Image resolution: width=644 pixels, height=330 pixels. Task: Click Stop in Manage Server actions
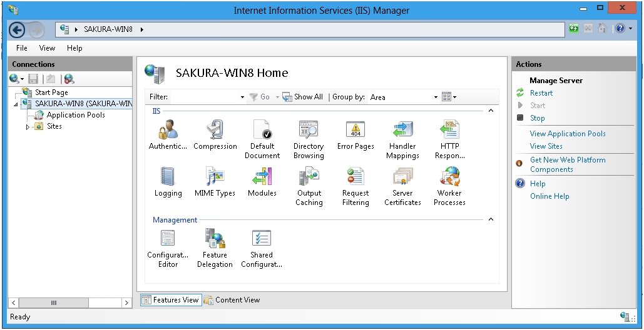pos(537,118)
